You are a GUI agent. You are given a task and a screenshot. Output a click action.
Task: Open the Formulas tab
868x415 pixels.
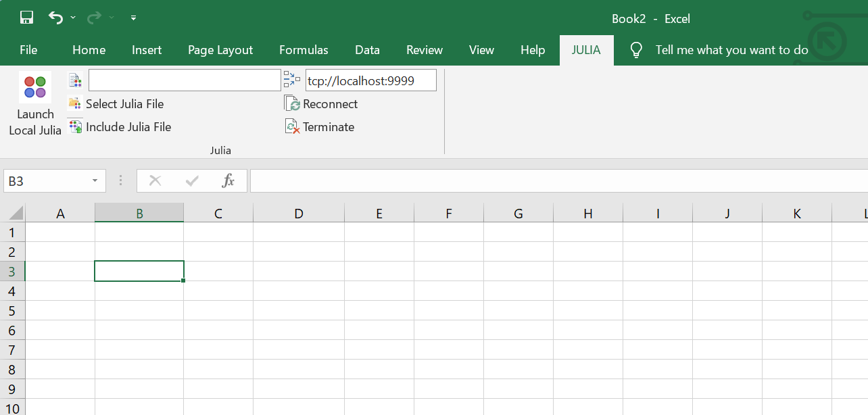click(x=304, y=50)
